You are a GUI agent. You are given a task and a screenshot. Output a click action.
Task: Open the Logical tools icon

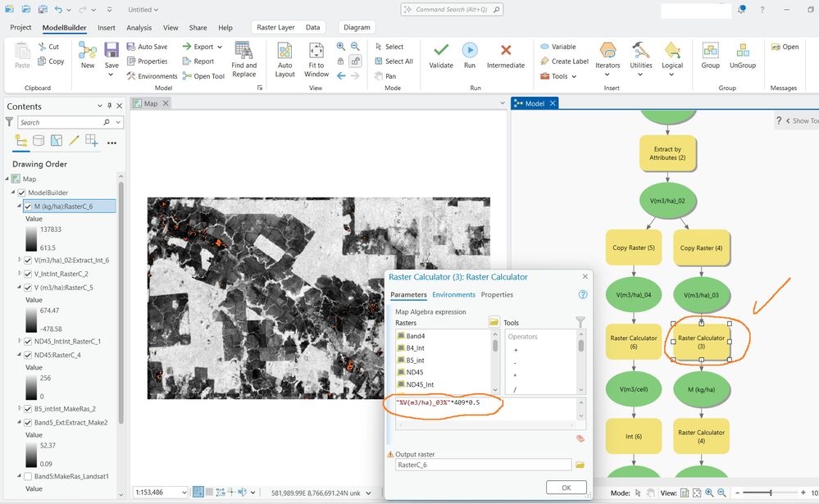coord(672,51)
